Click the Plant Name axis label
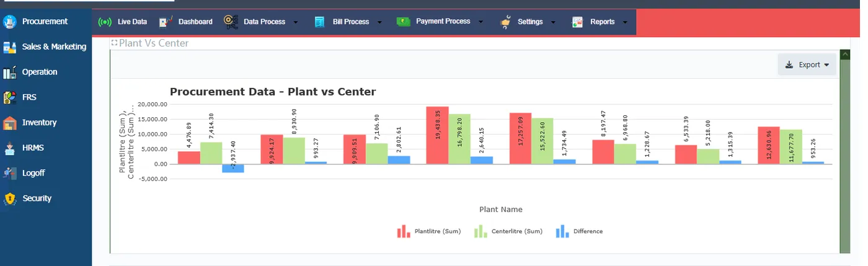This screenshot has height=266, width=868. coord(501,210)
